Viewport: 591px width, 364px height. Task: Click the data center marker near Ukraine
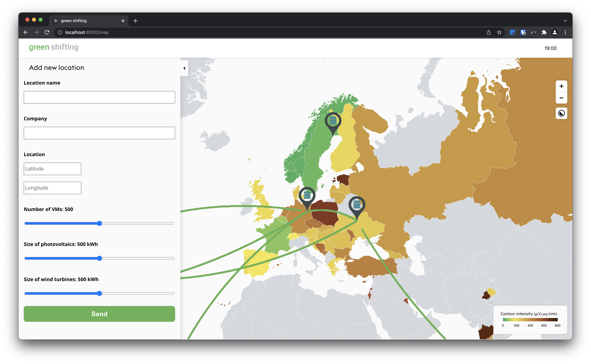tap(357, 205)
